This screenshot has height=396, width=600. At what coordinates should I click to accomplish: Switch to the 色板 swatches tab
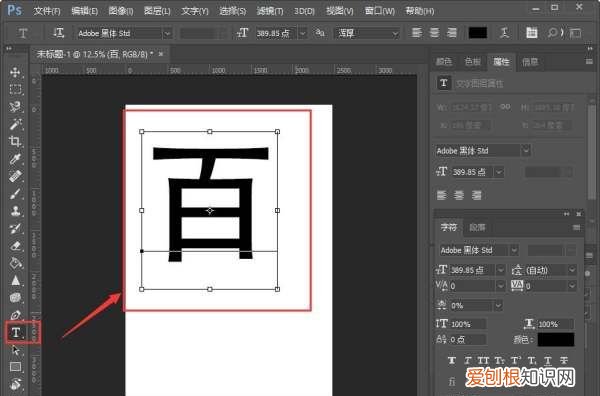pyautogui.click(x=472, y=61)
